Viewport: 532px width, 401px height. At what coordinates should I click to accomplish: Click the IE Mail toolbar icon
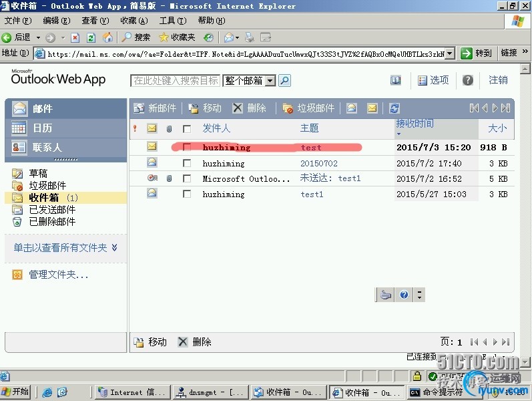coord(229,37)
